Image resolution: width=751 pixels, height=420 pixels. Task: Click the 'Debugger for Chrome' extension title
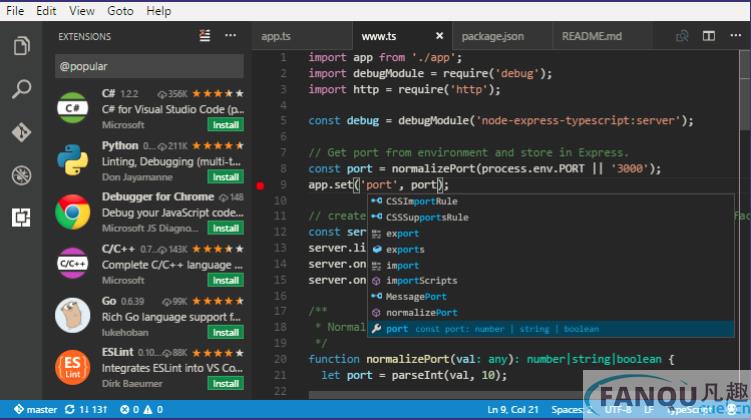click(x=158, y=197)
